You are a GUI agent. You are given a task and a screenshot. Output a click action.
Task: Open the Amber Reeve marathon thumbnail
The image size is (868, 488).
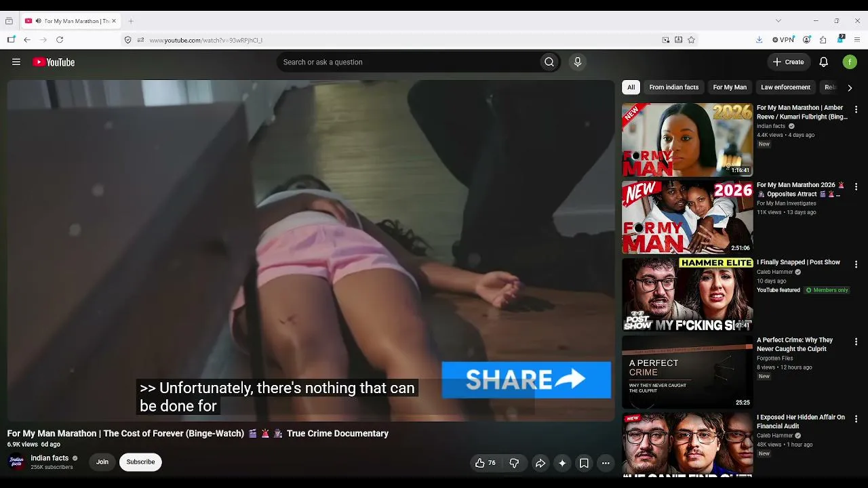click(687, 140)
